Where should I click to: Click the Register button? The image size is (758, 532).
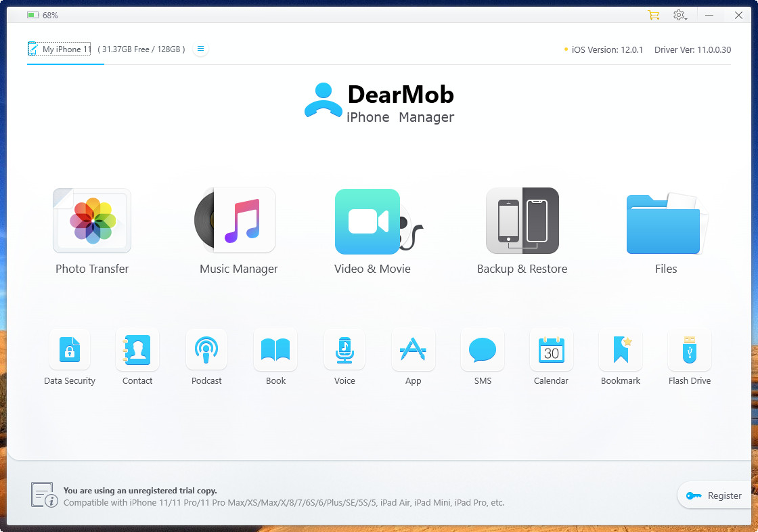(715, 495)
